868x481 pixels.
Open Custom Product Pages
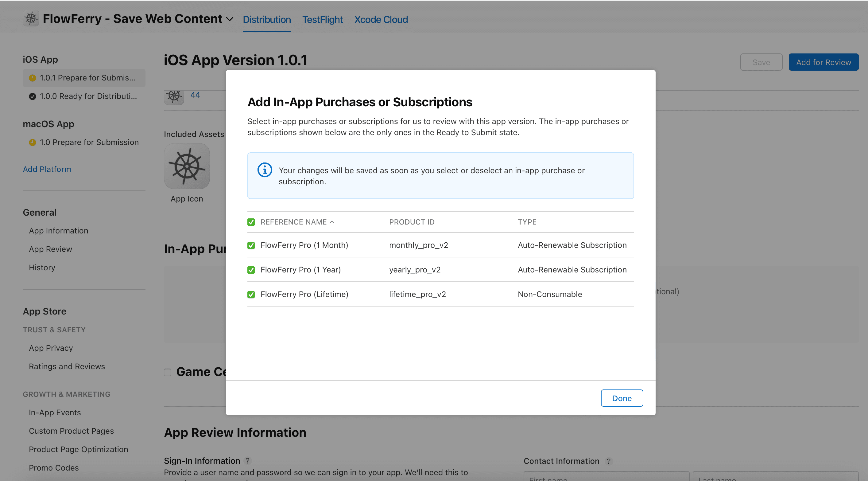pos(71,431)
